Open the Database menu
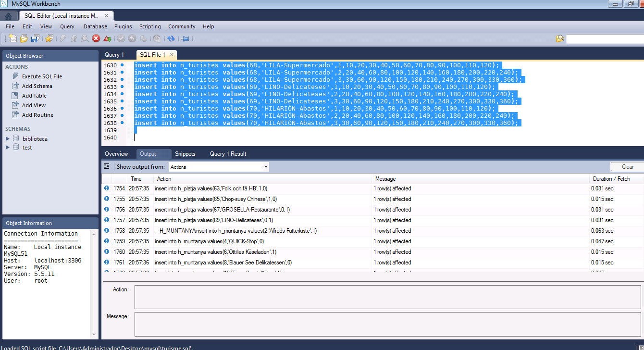 coord(95,26)
